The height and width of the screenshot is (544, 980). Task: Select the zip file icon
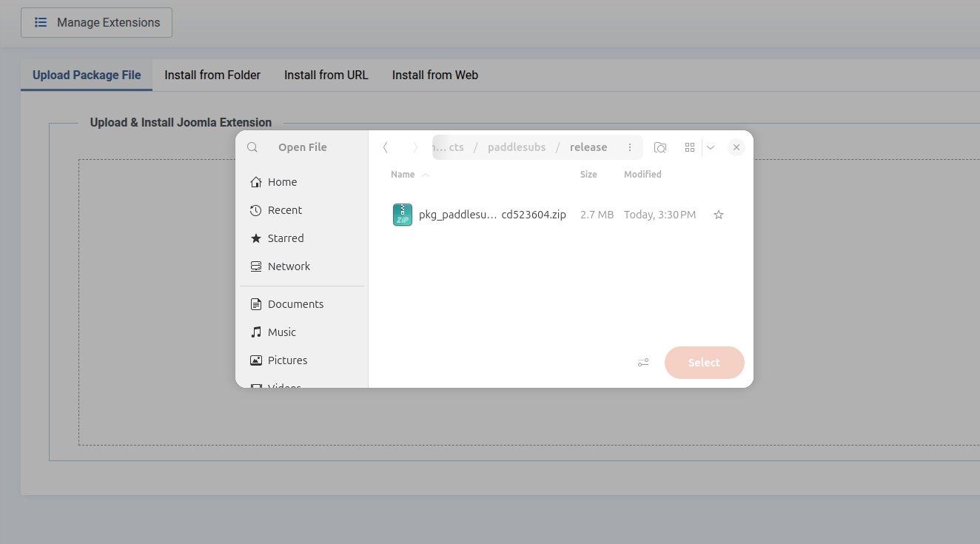click(403, 215)
